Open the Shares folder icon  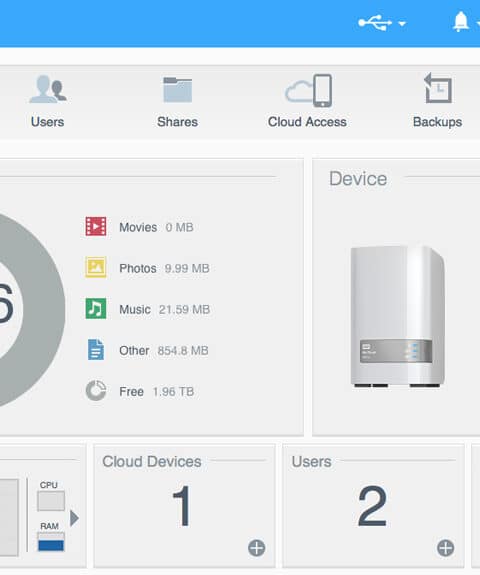[x=177, y=89]
